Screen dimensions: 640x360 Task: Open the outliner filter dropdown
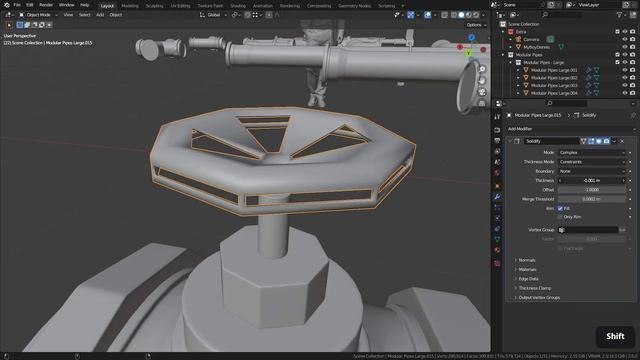click(621, 15)
